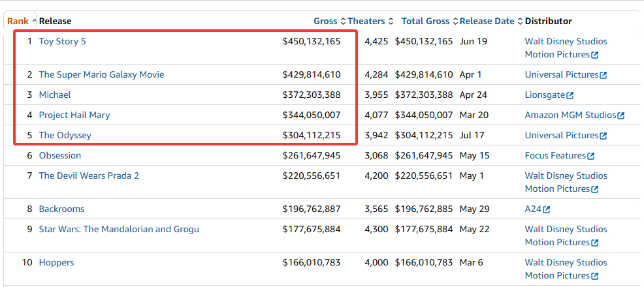Click release date Jul 17
The height and width of the screenshot is (287, 644).
472,135
